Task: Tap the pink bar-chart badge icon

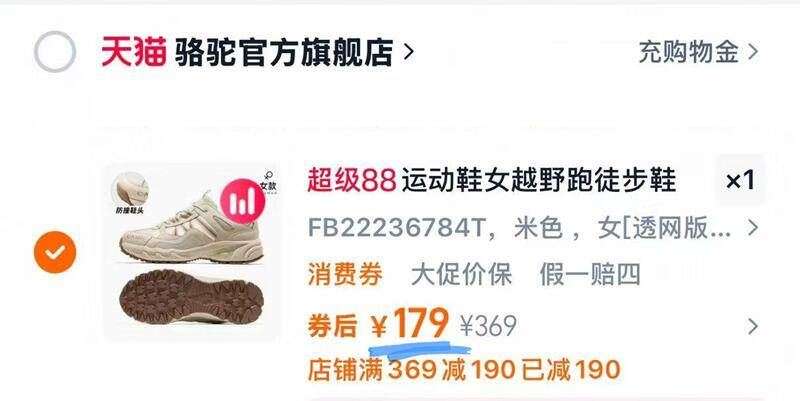Action: point(242,202)
